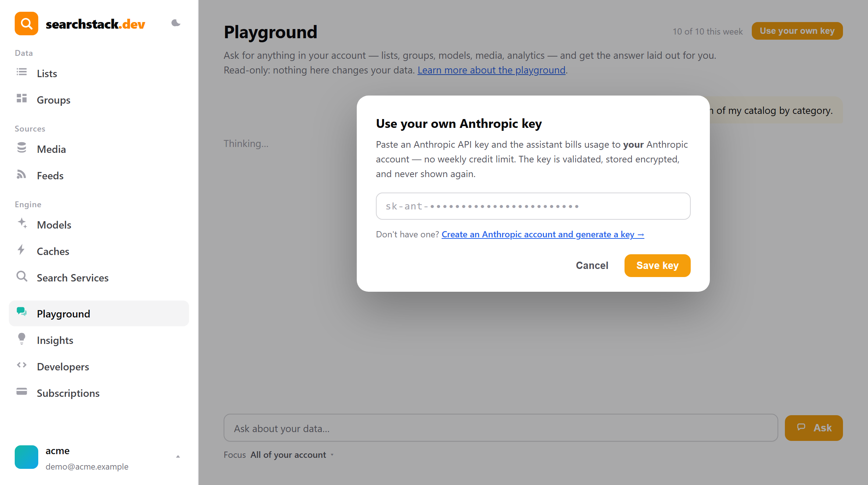This screenshot has height=485, width=868.
Task: Click the '10 of 10 this week' credit counter
Action: [x=708, y=32]
